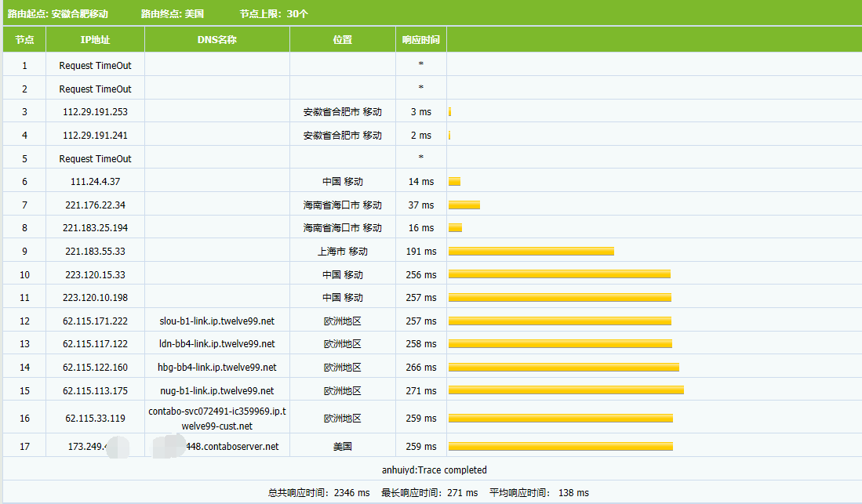The height and width of the screenshot is (504, 862).
Task: Select IP address 111.24.4.37
Action: (95, 182)
